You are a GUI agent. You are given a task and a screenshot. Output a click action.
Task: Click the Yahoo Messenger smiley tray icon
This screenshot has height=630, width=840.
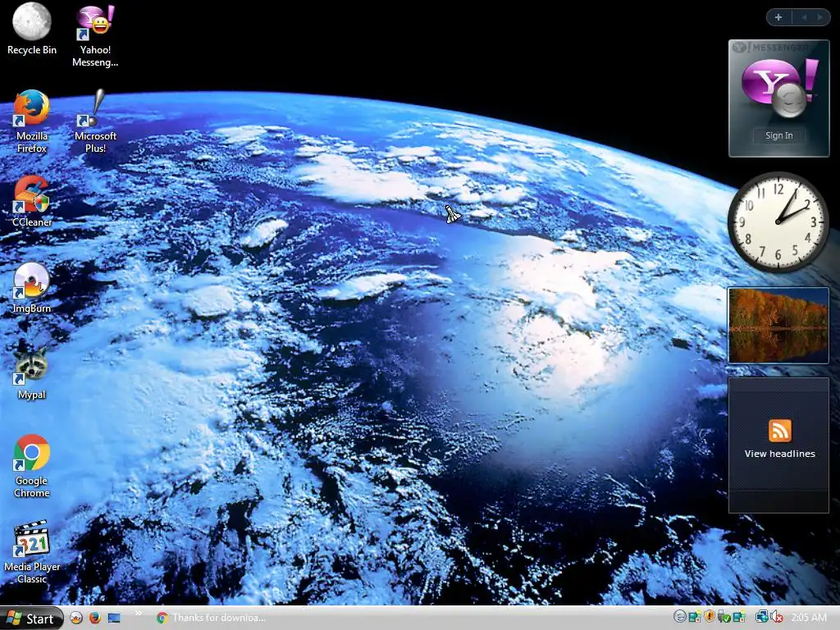tap(680, 617)
